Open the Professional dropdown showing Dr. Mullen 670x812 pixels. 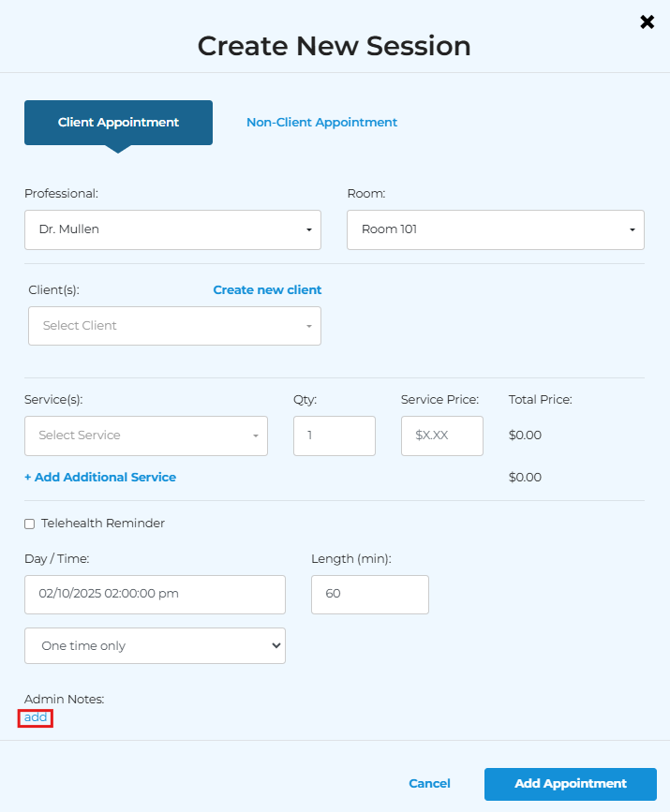click(172, 229)
